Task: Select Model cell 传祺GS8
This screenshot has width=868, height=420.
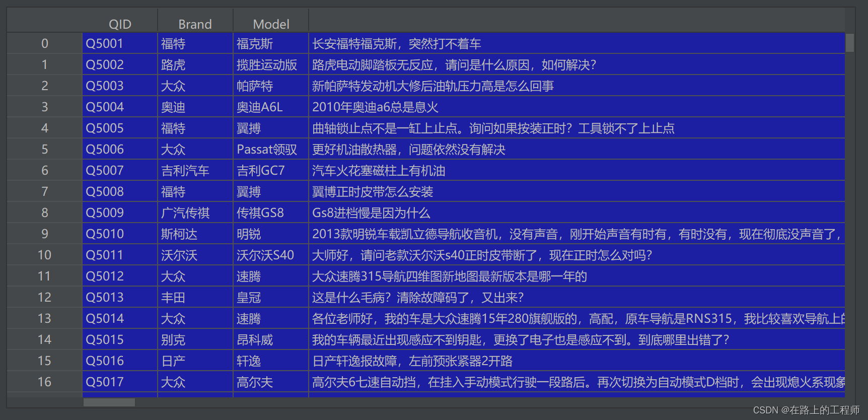Action: 271,213
